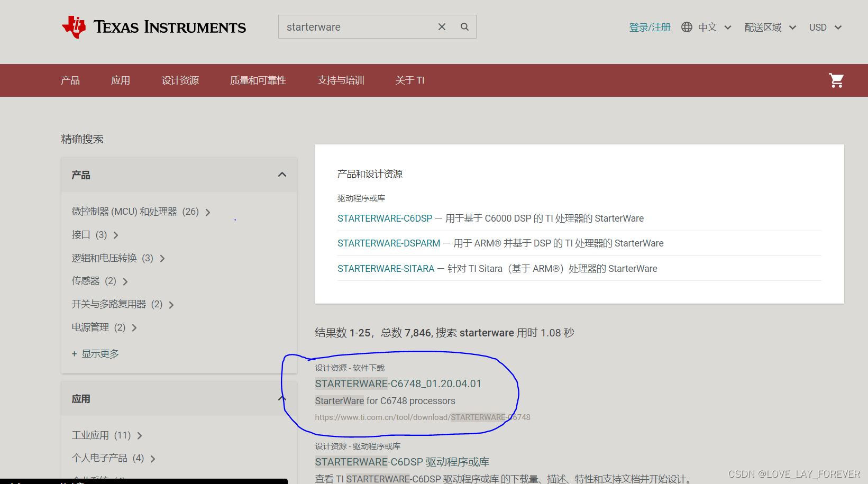The image size is (868, 484).
Task: Open the 设计资源 navigation menu
Action: [180, 80]
